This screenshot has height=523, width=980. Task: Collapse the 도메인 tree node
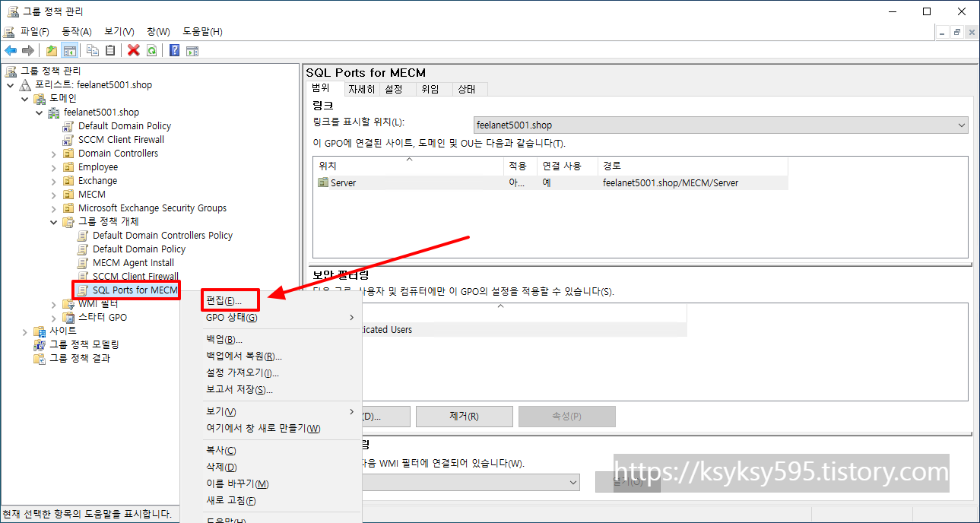(25, 98)
